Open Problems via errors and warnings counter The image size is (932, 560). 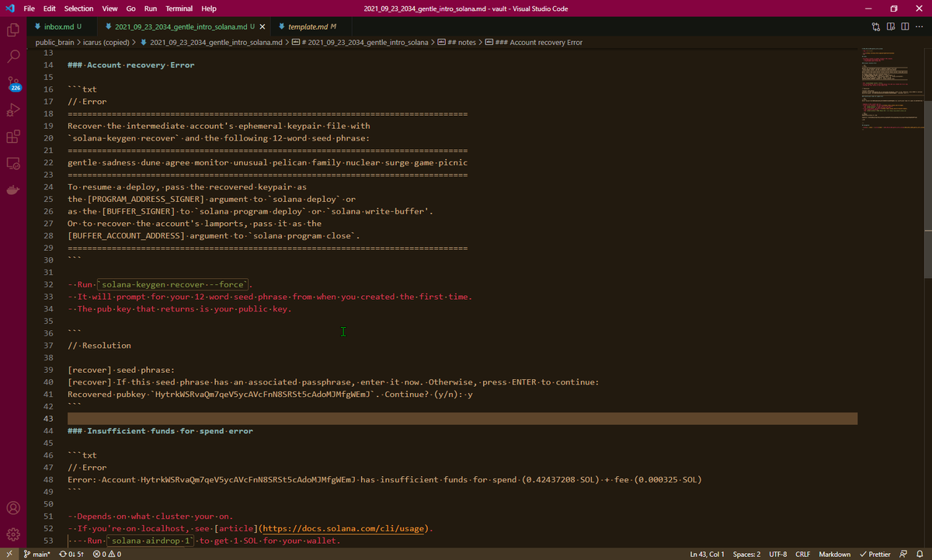pyautogui.click(x=106, y=555)
